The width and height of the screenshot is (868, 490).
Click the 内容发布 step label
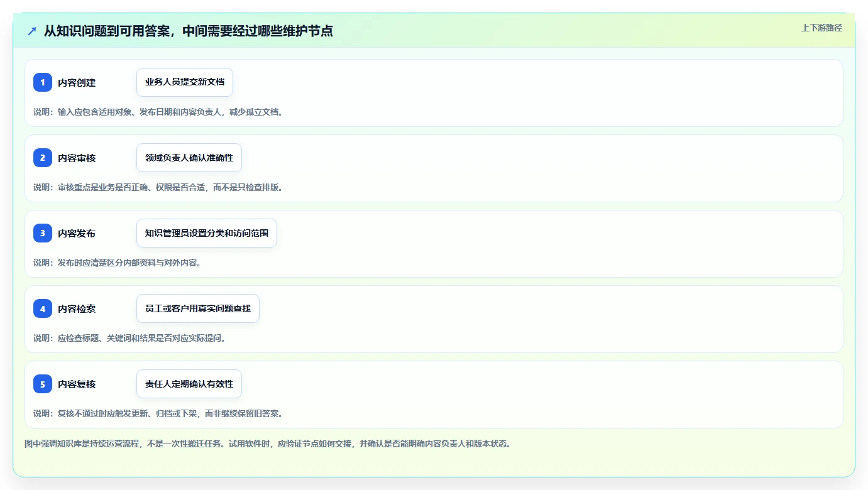click(77, 233)
